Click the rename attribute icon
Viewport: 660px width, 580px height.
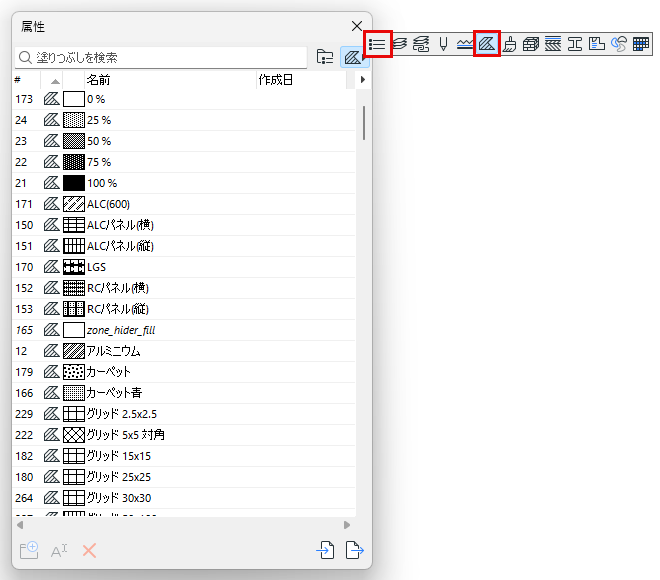point(59,551)
